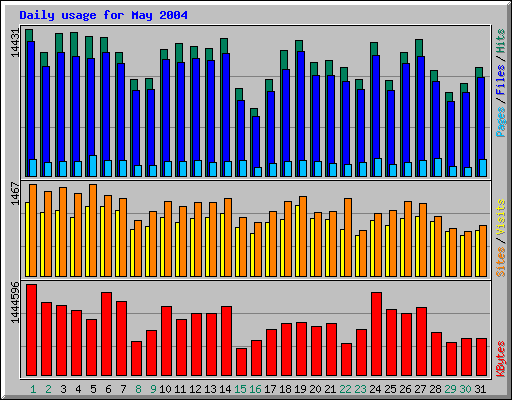Click day label 11 on the x-axis
Image resolution: width=512 pixels, height=400 pixels.
pyautogui.click(x=180, y=389)
